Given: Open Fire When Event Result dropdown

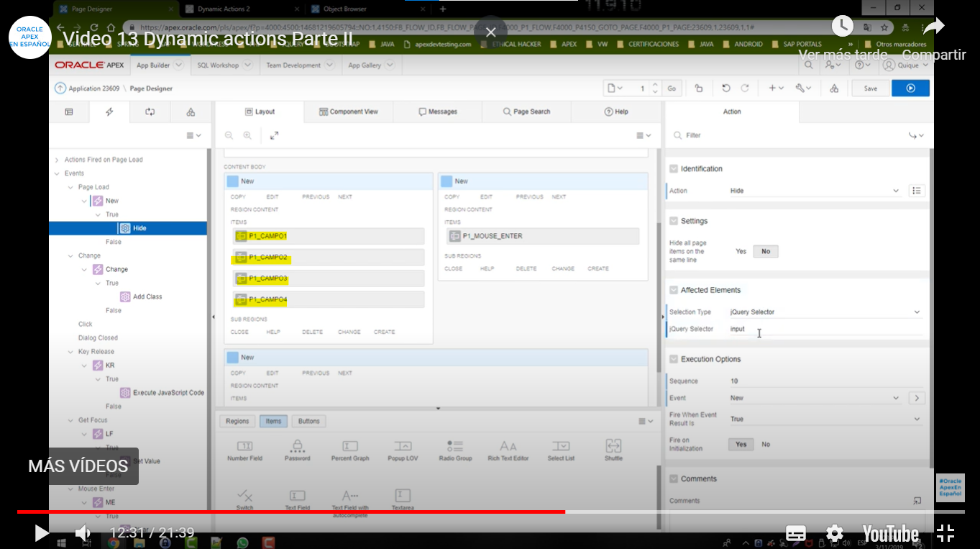Looking at the screenshot, I should pyautogui.click(x=825, y=419).
